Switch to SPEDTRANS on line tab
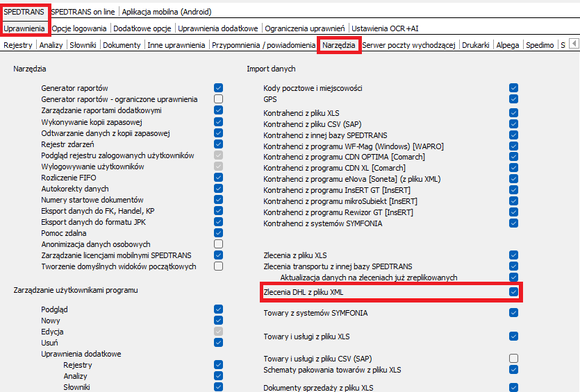This screenshot has height=392, width=580. pos(83,12)
